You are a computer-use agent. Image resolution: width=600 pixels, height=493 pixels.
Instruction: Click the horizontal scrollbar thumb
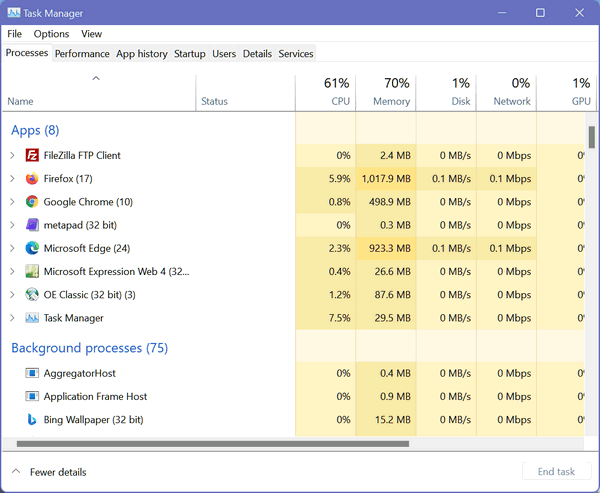click(x=213, y=444)
